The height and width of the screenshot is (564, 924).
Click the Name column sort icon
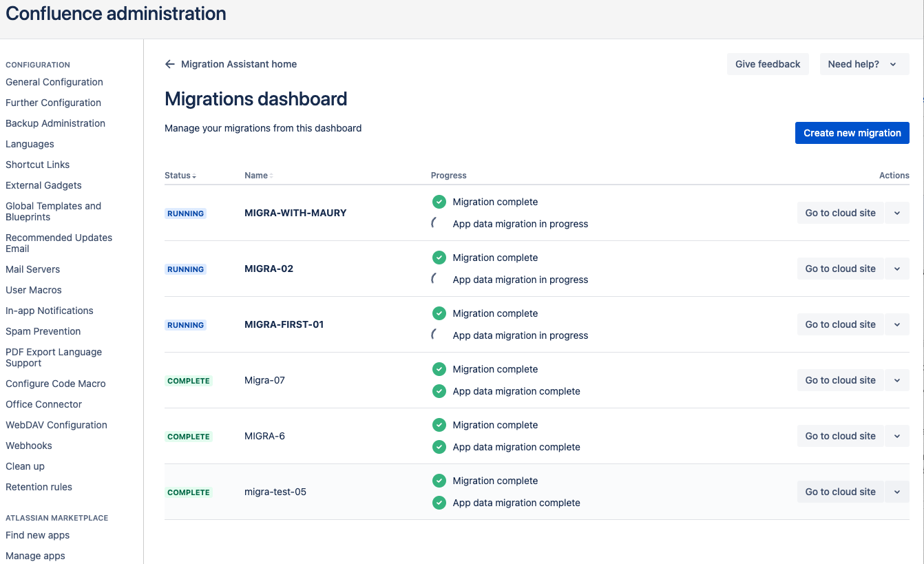click(271, 176)
